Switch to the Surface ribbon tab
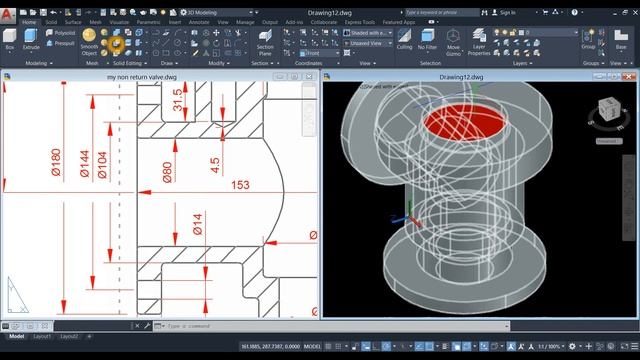 coord(73,22)
